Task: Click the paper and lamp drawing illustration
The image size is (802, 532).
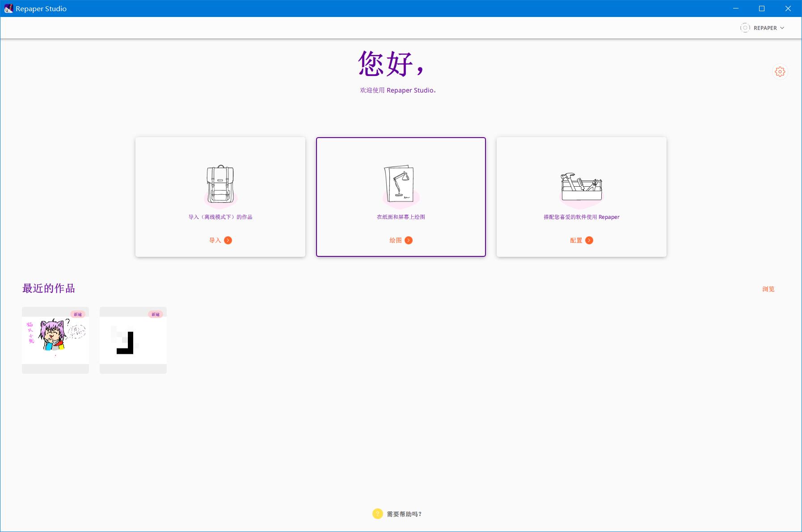Action: click(401, 186)
